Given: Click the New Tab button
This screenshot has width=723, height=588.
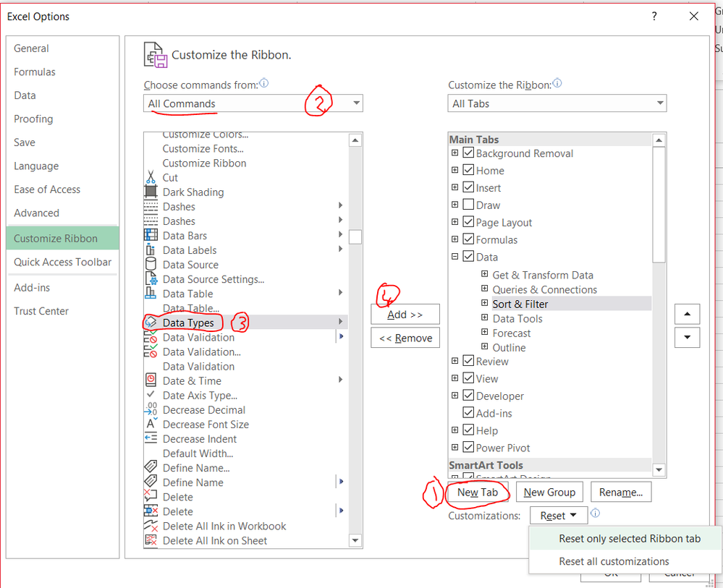Looking at the screenshot, I should pyautogui.click(x=478, y=492).
